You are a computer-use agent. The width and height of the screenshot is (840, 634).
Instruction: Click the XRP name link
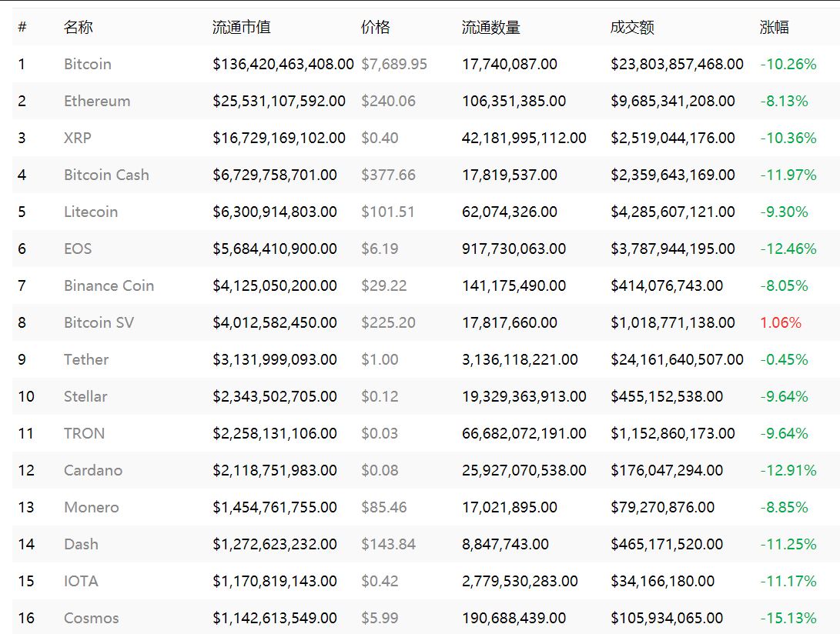pos(78,138)
